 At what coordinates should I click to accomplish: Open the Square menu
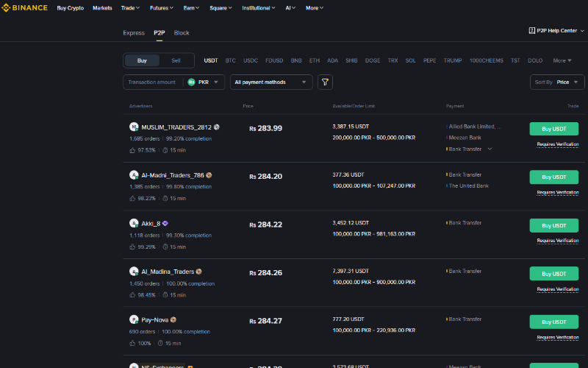pos(221,8)
